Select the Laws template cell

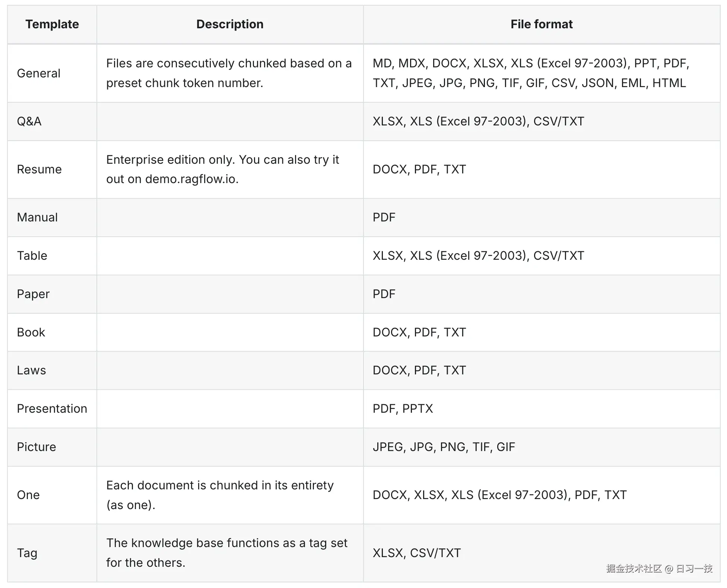tap(31, 370)
